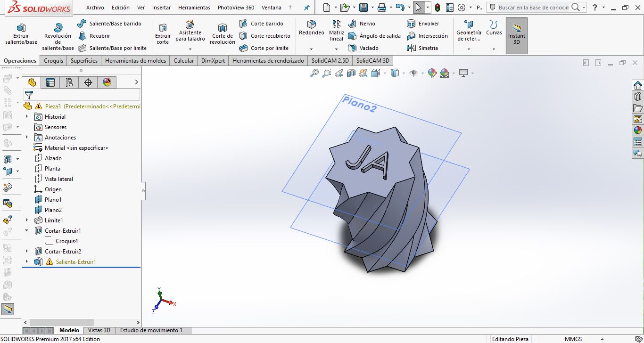This screenshot has width=644, height=343.
Task: Start Revolución de saliente/base feature
Action: click(x=58, y=37)
